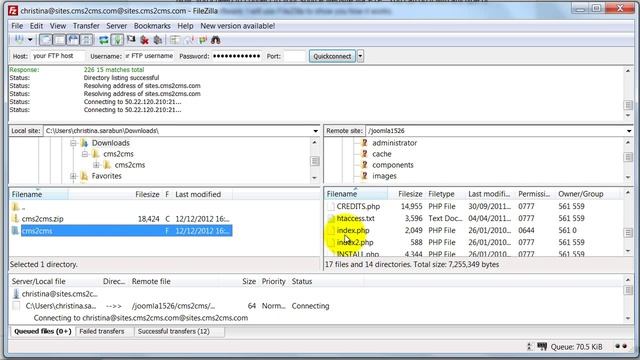The width and height of the screenshot is (640, 360).
Task: Focus the Password input field
Action: click(237, 56)
